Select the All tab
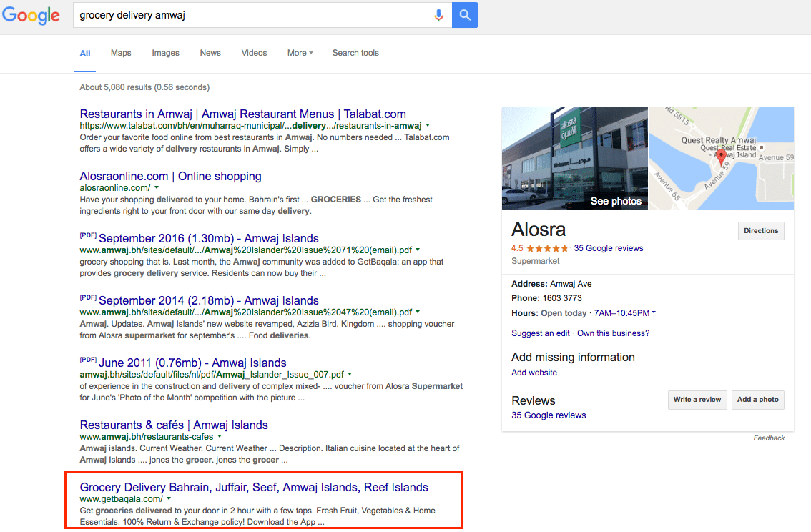 [x=85, y=53]
